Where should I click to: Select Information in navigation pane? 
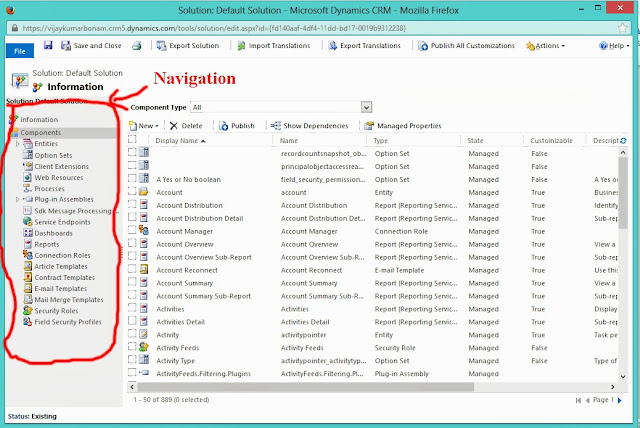click(x=39, y=120)
